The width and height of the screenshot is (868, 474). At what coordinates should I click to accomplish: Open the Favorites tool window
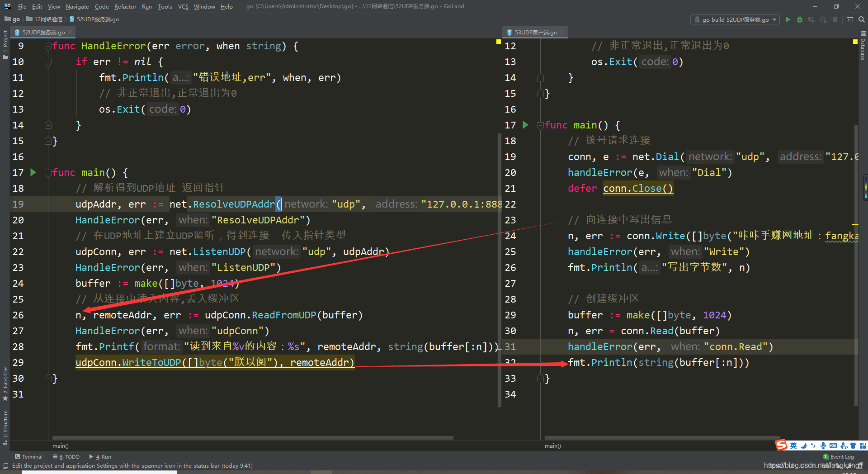[5, 384]
